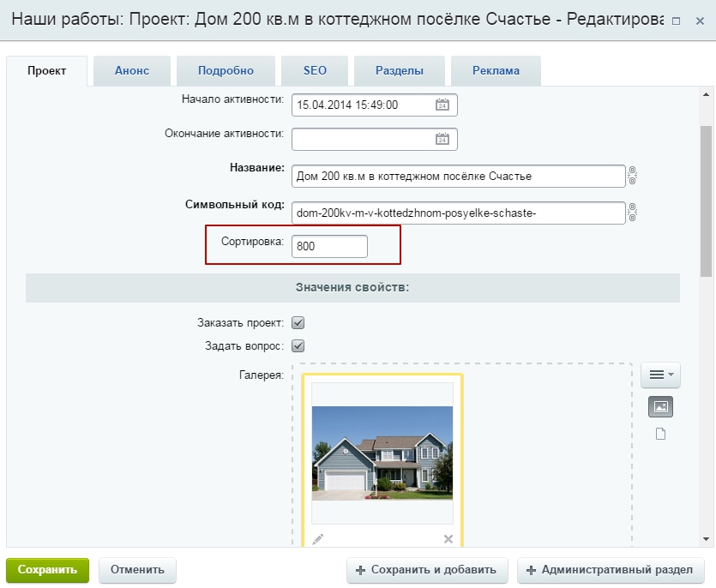Click Сохранить и добавить button
Image resolution: width=716 pixels, height=588 pixels.
point(427,570)
